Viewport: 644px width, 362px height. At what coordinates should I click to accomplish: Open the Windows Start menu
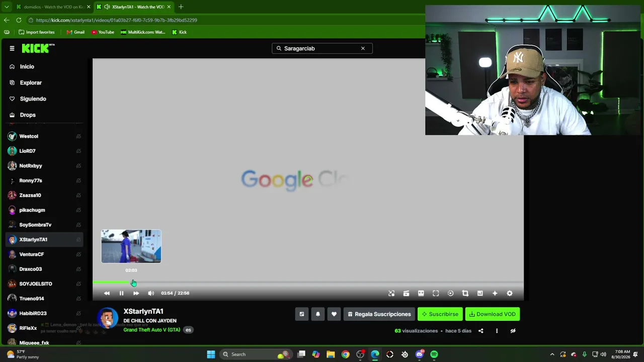(211, 354)
